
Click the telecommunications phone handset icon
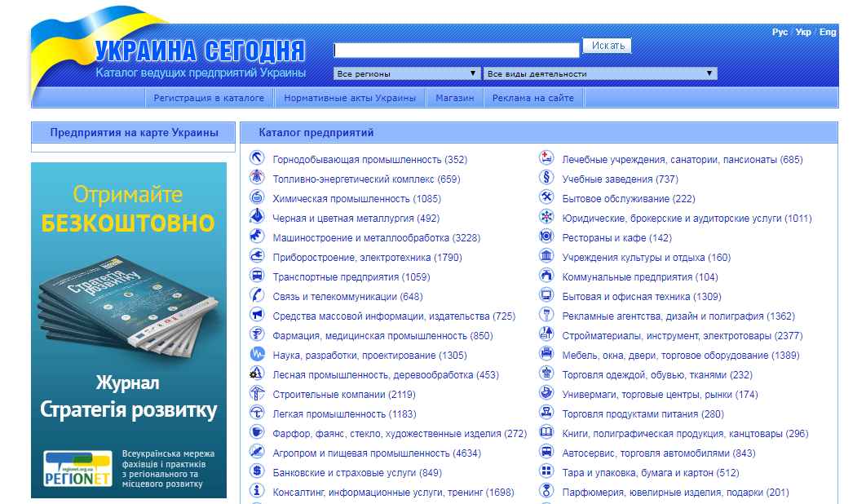(257, 295)
